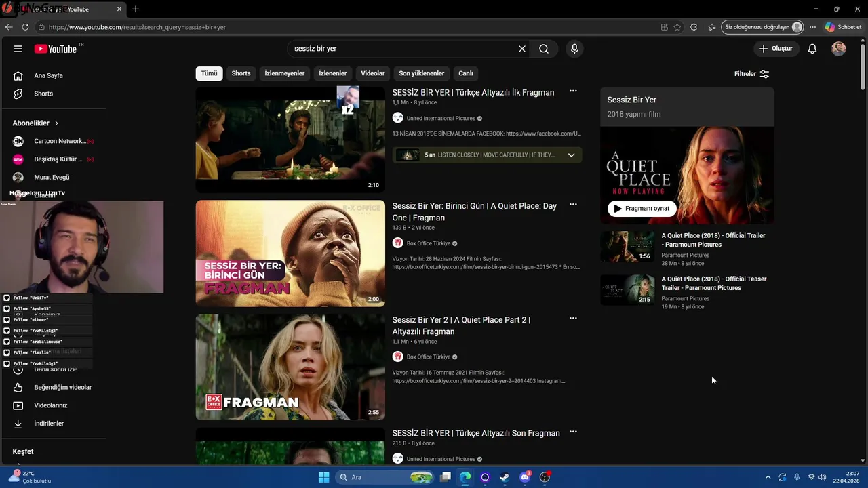Select the Canlı filter chip
The width and height of the screenshot is (868, 488).
(466, 73)
